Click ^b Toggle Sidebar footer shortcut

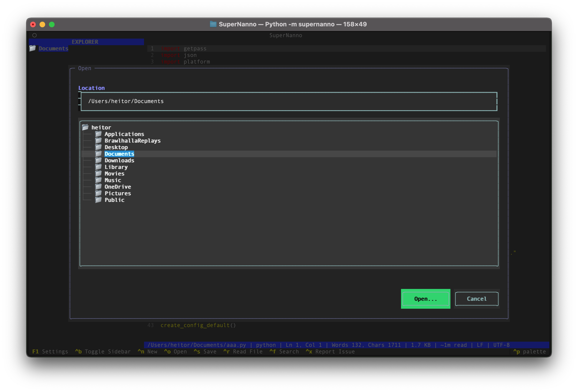tap(103, 352)
